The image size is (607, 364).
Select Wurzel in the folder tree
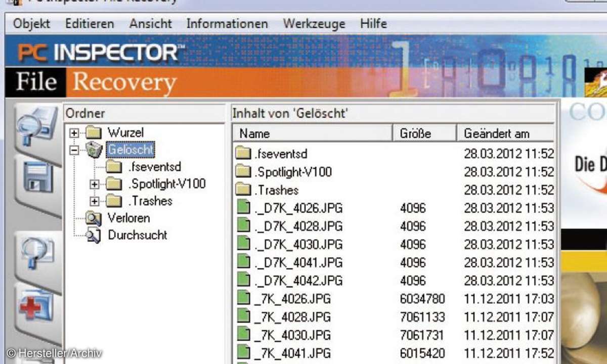coord(125,133)
